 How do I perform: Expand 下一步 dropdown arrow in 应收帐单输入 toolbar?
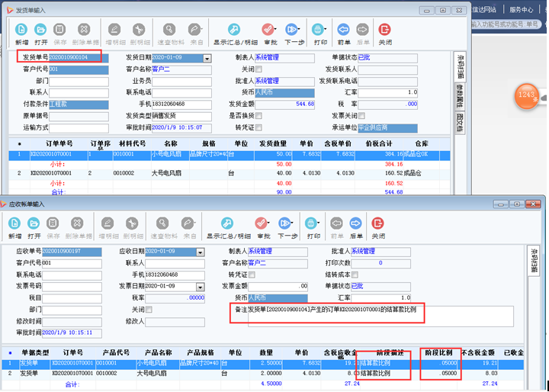[291, 223]
